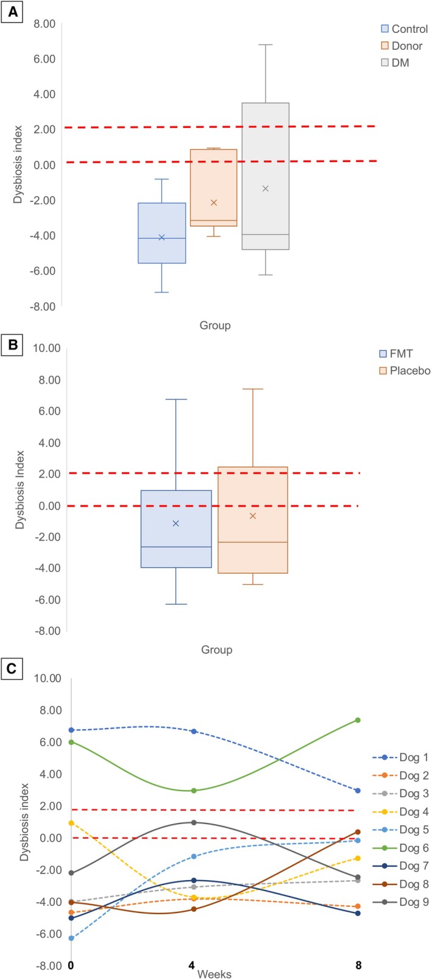
Task: Click Dog 6's green data point at week 8
Action: tap(358, 720)
